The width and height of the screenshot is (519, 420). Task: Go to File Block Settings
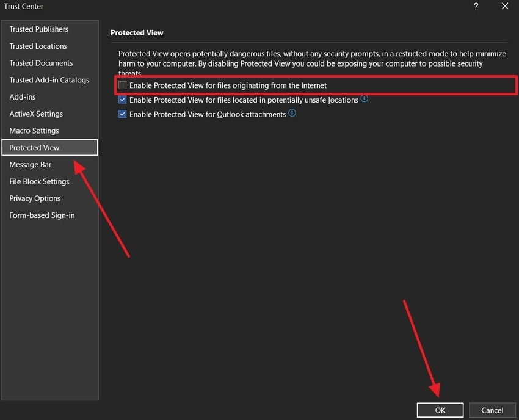[x=39, y=181]
